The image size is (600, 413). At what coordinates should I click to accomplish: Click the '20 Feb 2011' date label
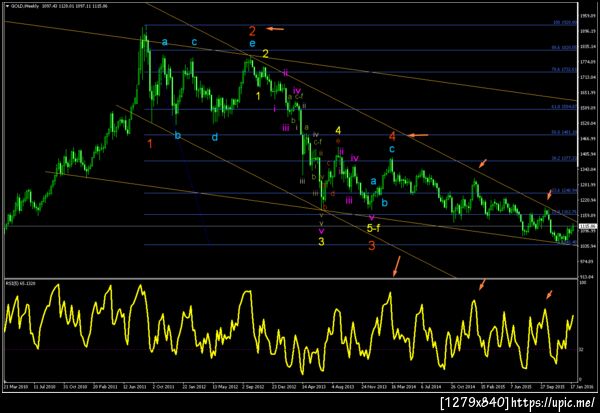105,387
